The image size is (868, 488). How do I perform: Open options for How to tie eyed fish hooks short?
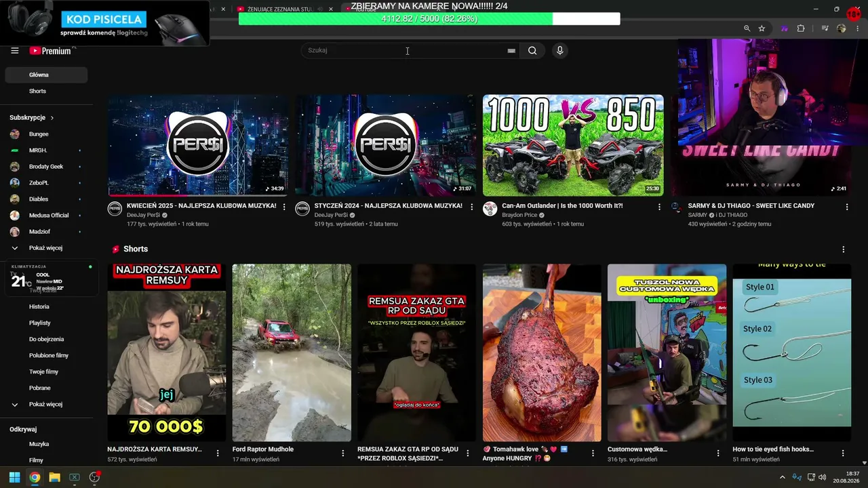(843, 453)
